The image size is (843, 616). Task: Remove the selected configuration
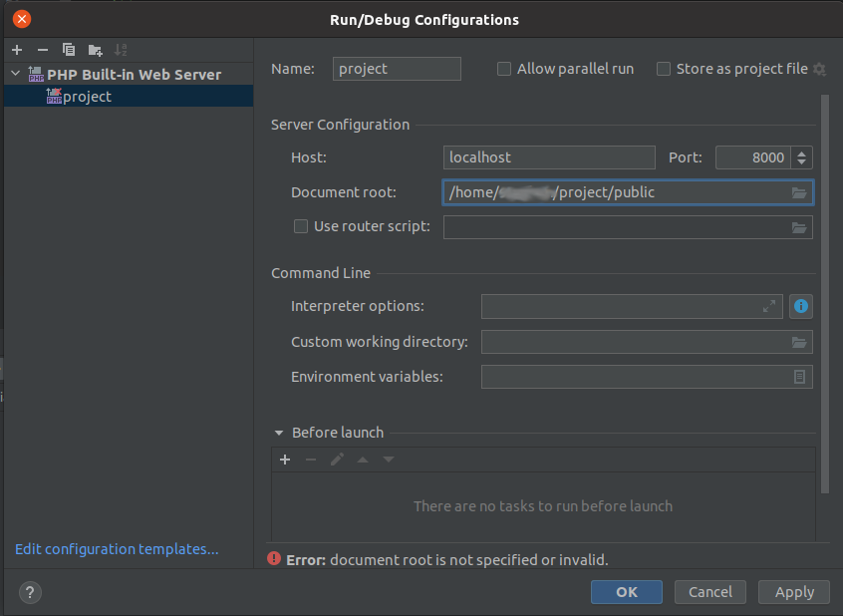[x=42, y=50]
